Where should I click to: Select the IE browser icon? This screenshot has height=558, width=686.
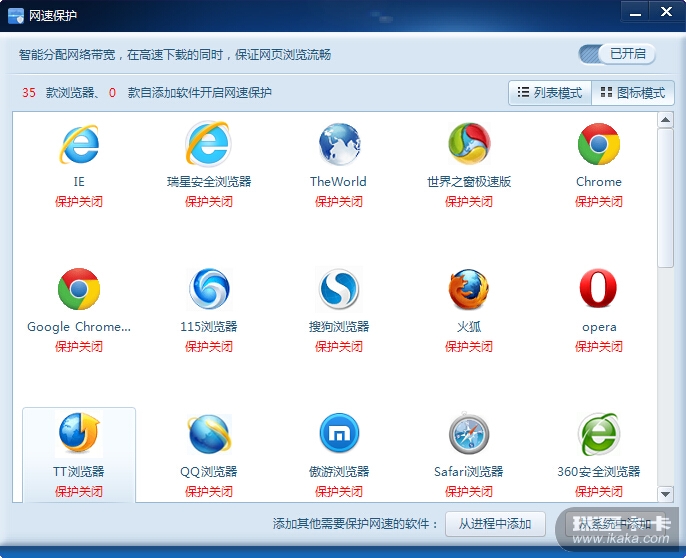point(79,144)
